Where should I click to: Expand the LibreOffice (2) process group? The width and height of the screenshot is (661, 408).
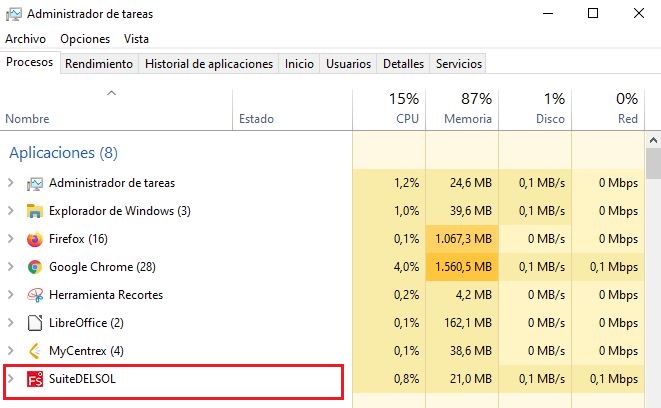pyautogui.click(x=11, y=323)
